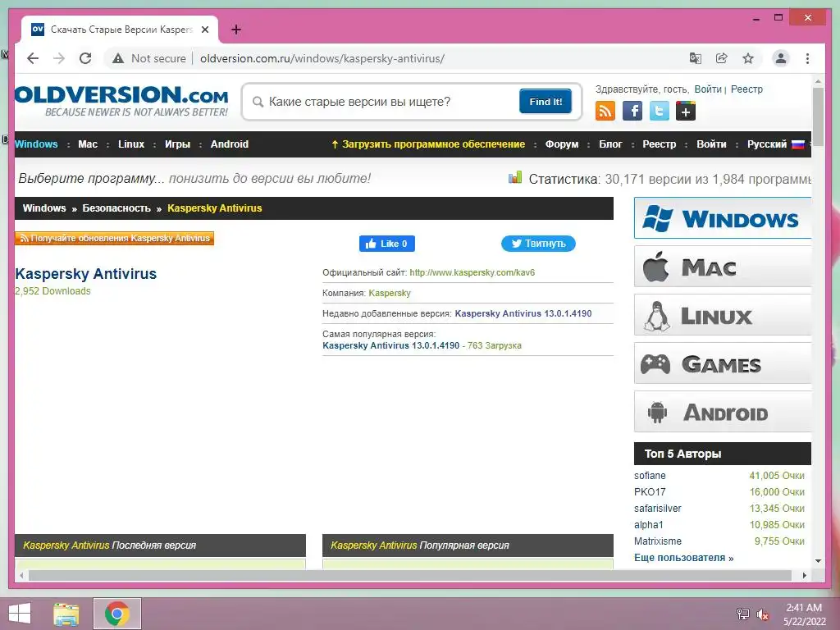Screen dimensions: 840x630
Task: Open the Android nav menu item
Action: [x=230, y=144]
